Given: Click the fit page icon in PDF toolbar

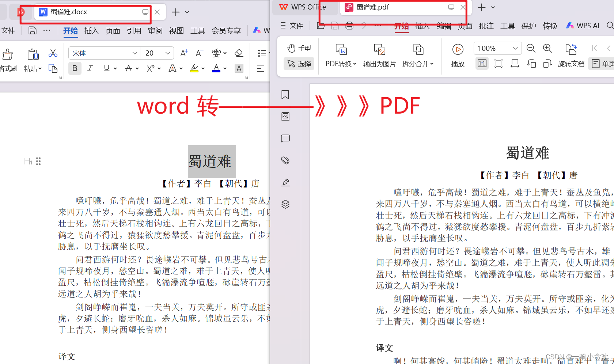Looking at the screenshot, I should [x=499, y=64].
